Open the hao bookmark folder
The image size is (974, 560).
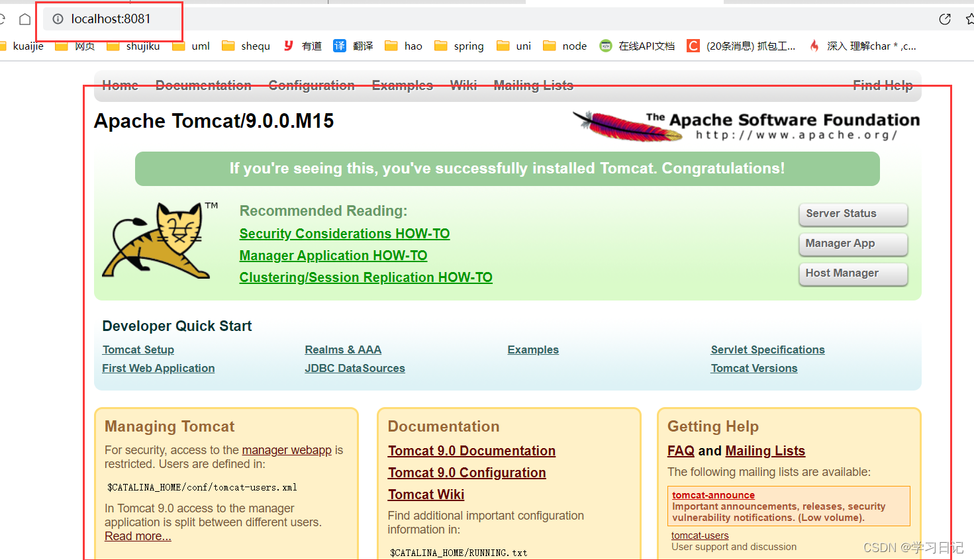coord(403,46)
